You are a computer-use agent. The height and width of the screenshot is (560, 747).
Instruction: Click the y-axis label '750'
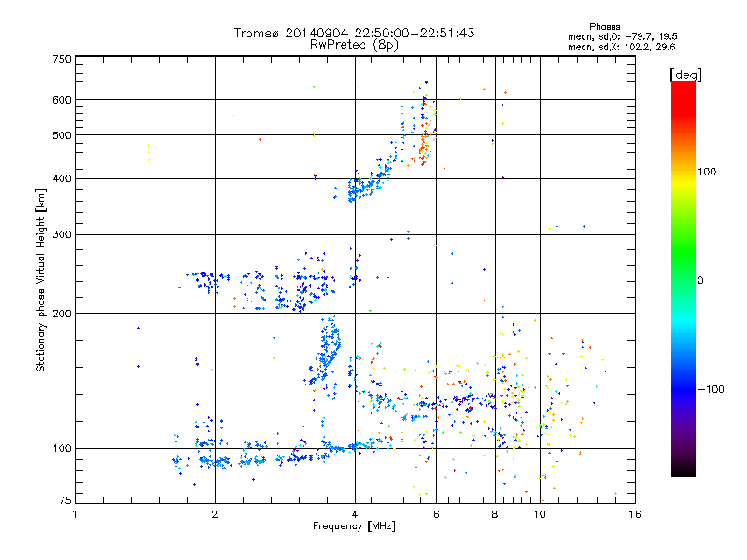click(62, 59)
